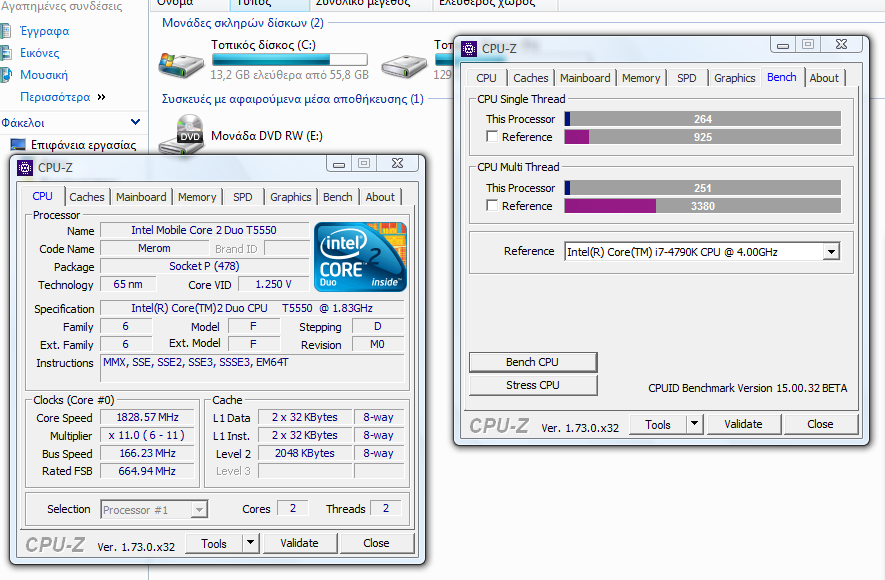Image resolution: width=885 pixels, height=580 pixels.
Task: Click the local disk C: usage bar
Action: click(x=290, y=59)
